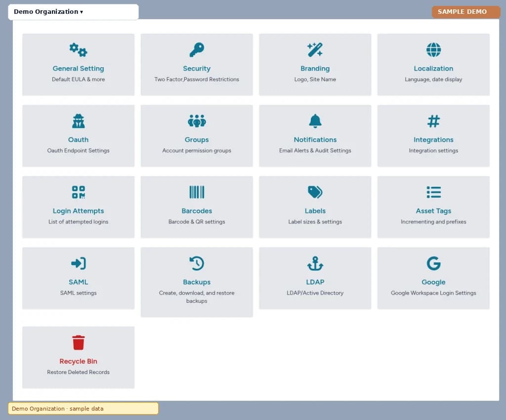
Task: Click the Asset Tags list icon
Action: click(433, 192)
